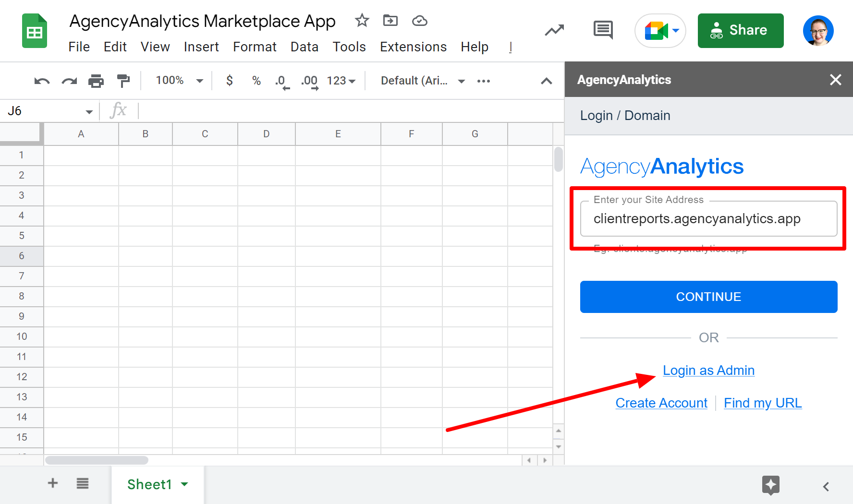853x504 pixels.
Task: Open the Tools menu
Action: tap(349, 47)
